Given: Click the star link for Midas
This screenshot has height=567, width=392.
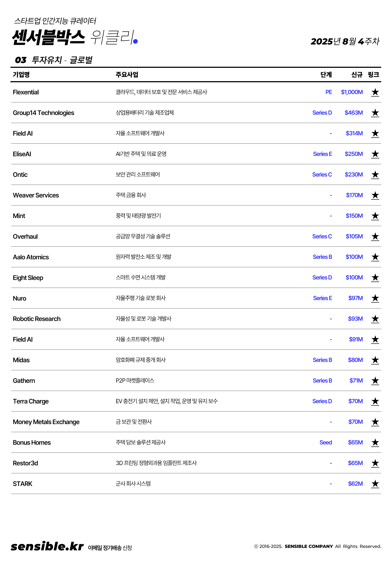Looking at the screenshot, I should (375, 360).
